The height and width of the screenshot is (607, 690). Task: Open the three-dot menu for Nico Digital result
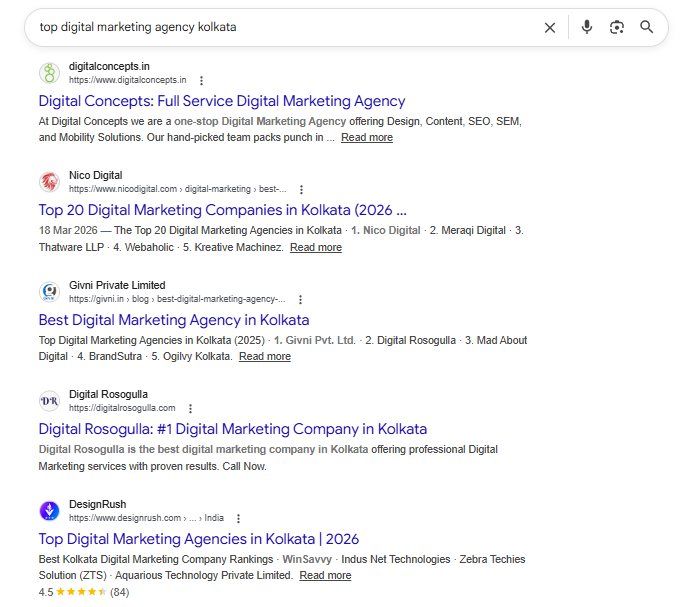301,189
